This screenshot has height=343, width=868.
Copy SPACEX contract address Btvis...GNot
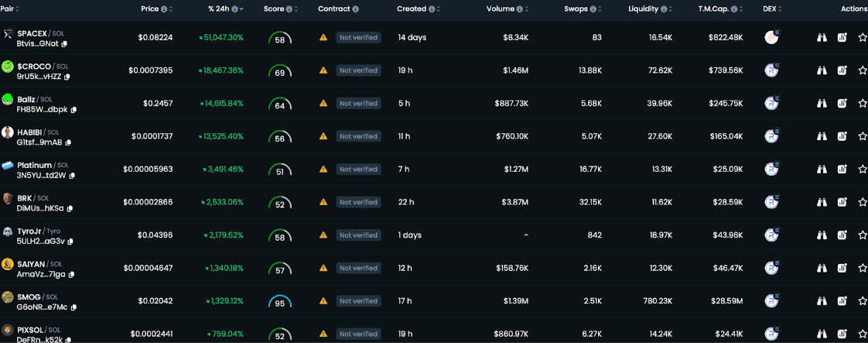[x=64, y=44]
